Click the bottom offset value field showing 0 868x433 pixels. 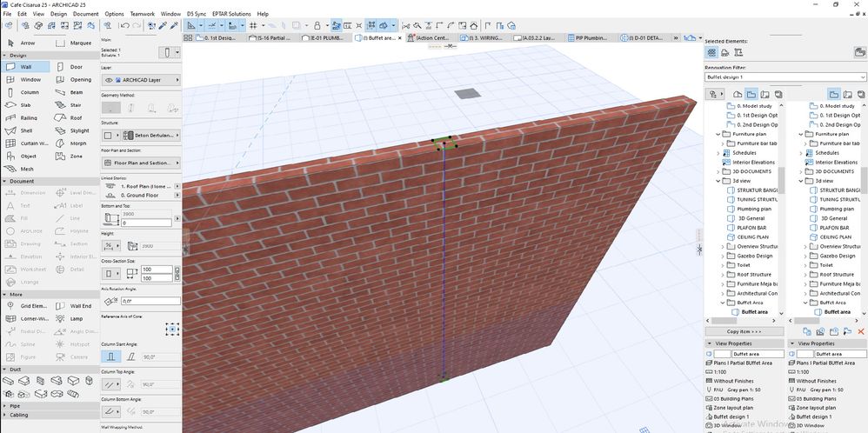tap(146, 223)
